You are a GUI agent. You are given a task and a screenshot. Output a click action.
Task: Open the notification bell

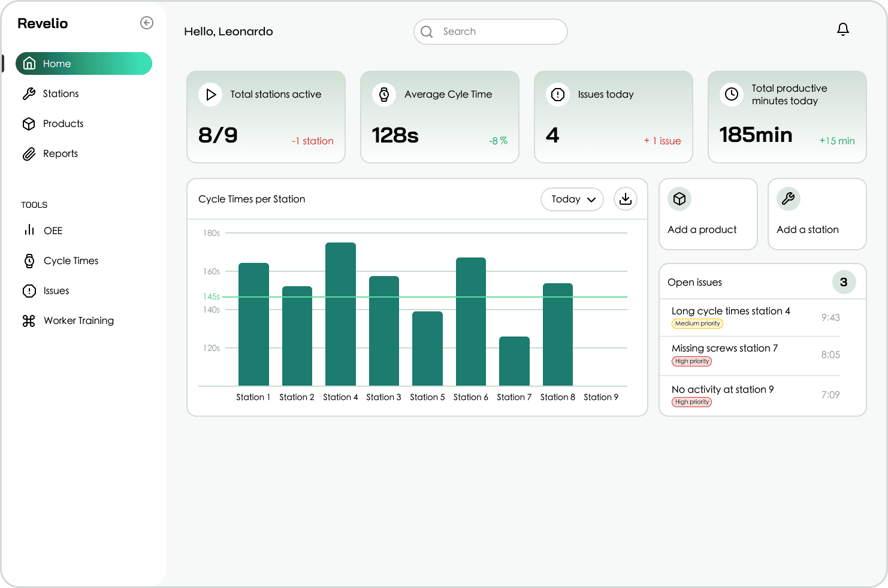[843, 29]
